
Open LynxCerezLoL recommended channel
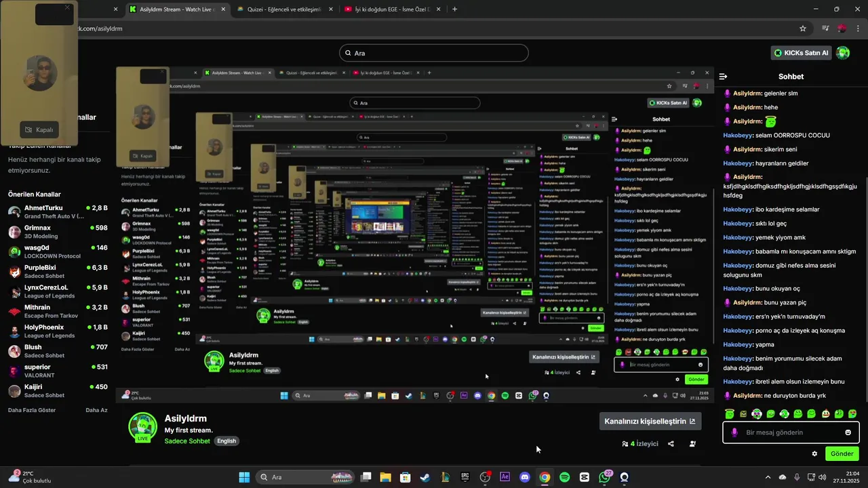coord(58,291)
